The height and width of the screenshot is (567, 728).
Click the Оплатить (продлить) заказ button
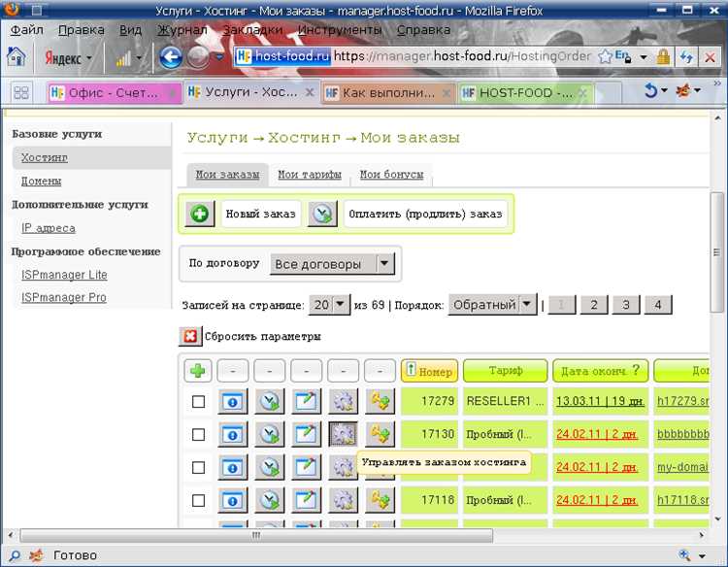[425, 214]
